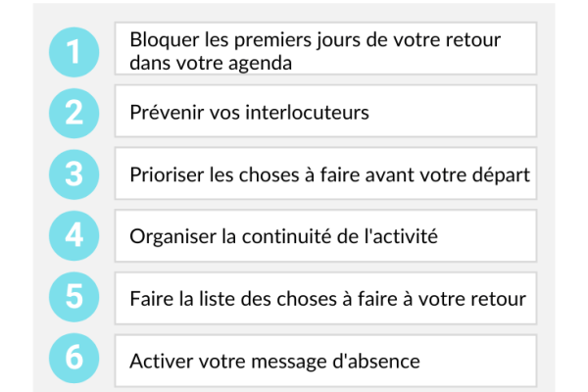This screenshot has height=392, width=588.
Task: Click the word 'départ' in step three
Action: point(503,174)
